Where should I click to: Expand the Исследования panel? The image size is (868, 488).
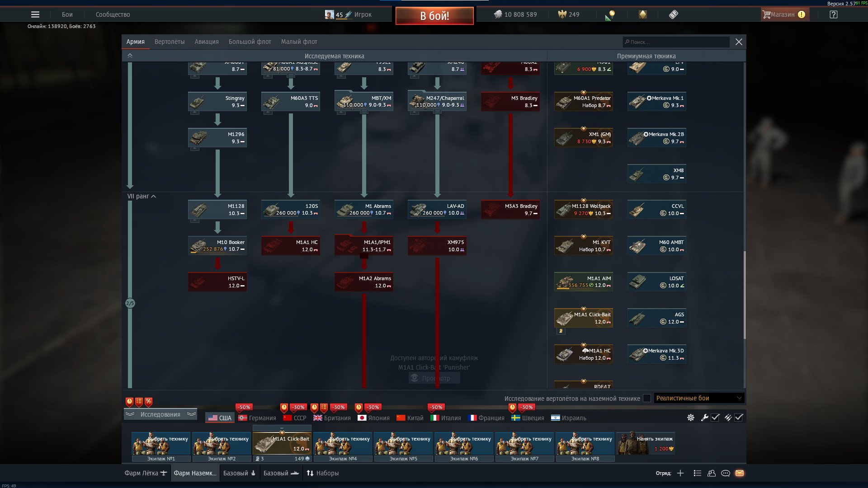coord(160,414)
